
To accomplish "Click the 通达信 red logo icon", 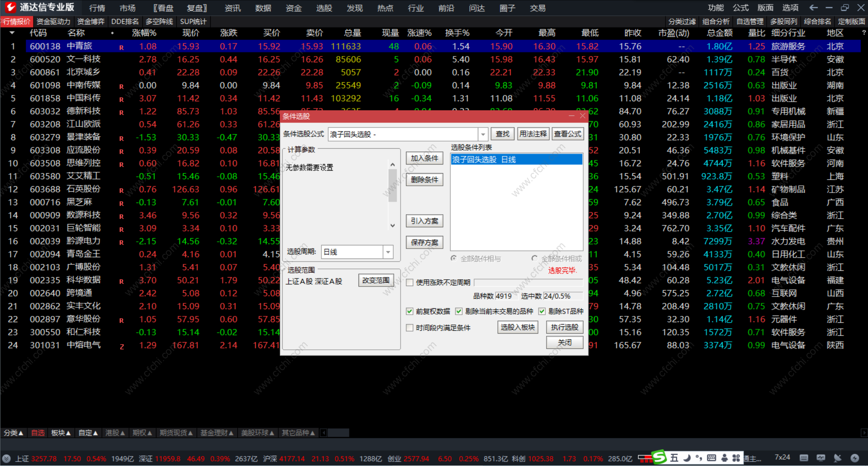I will pos(10,7).
